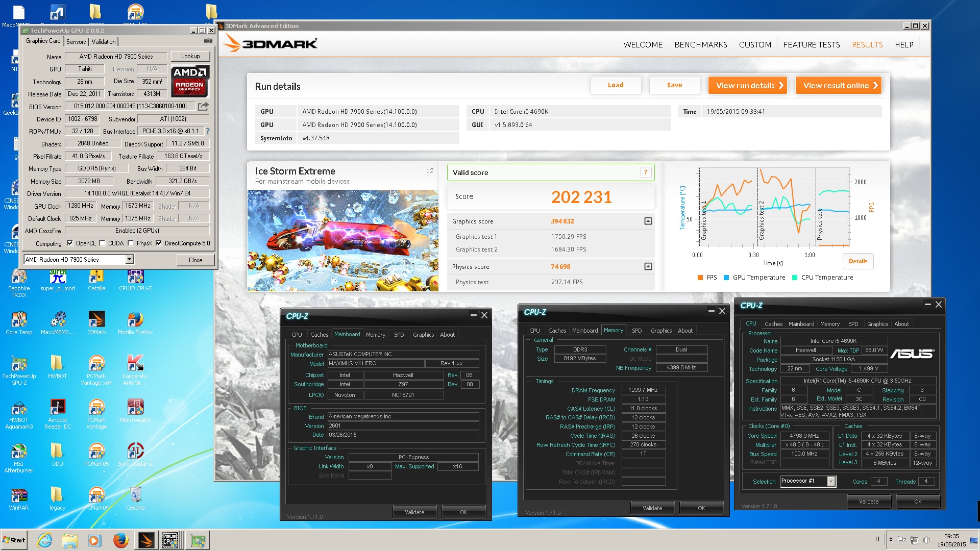Click the Lookup button in GPU-Z

(x=190, y=56)
